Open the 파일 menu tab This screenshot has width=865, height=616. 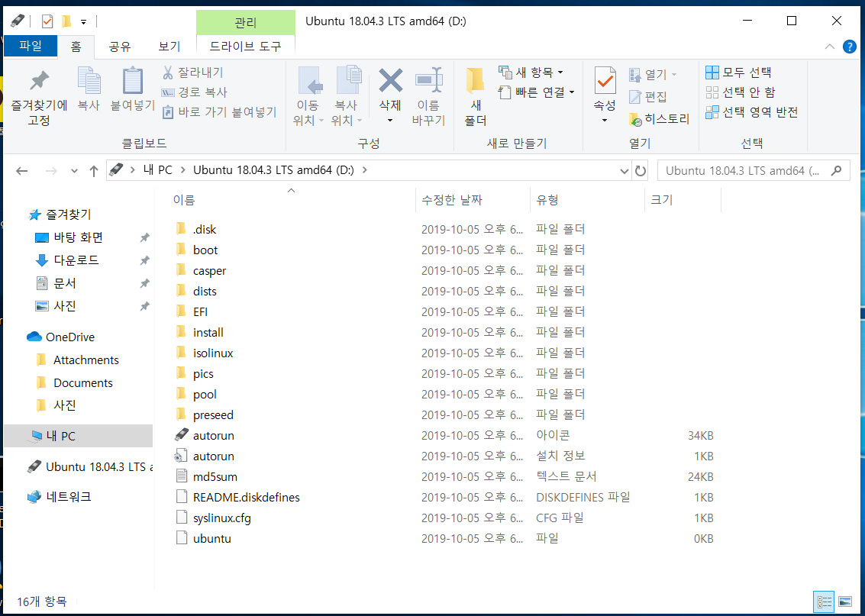tap(31, 46)
